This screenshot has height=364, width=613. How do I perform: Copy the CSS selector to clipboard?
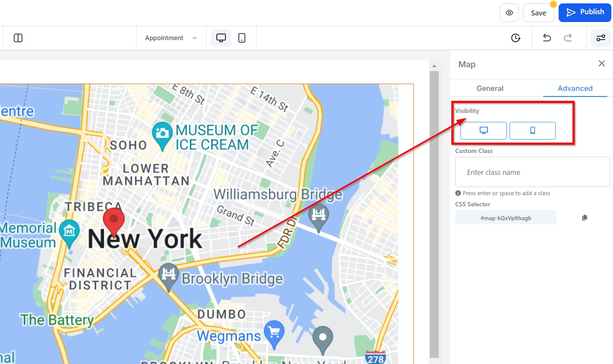coord(585,218)
